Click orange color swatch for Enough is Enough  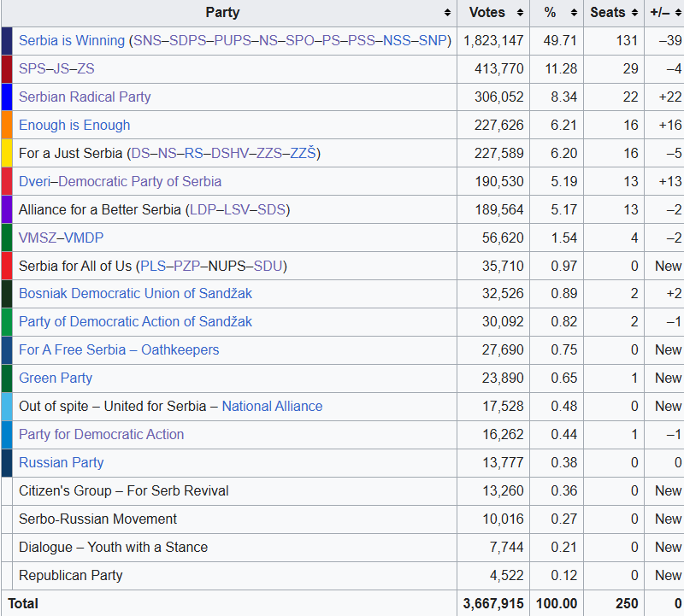pyautogui.click(x=7, y=126)
